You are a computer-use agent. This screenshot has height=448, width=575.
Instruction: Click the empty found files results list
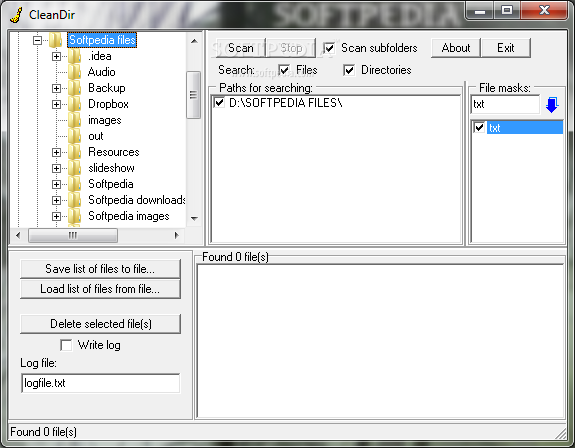[380, 341]
